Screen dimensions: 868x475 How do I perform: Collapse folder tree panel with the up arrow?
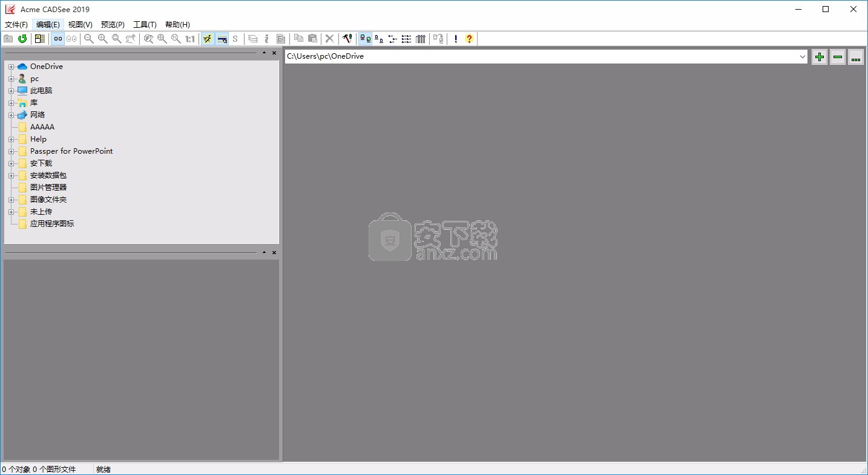point(265,53)
